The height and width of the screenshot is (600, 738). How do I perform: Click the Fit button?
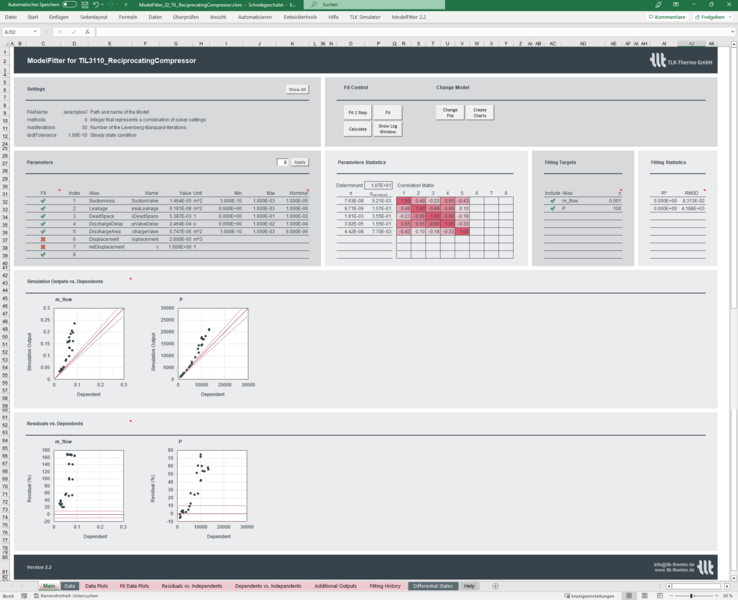coord(388,112)
